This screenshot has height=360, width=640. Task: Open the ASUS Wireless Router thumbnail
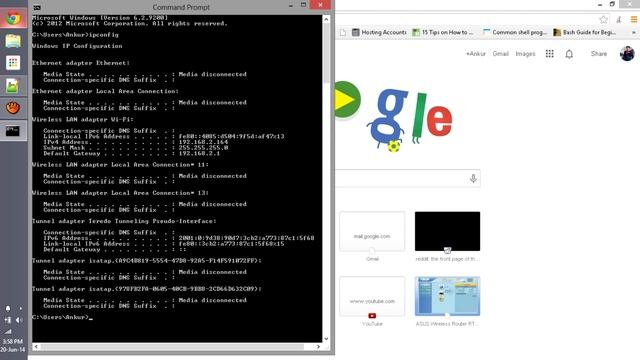(x=447, y=296)
